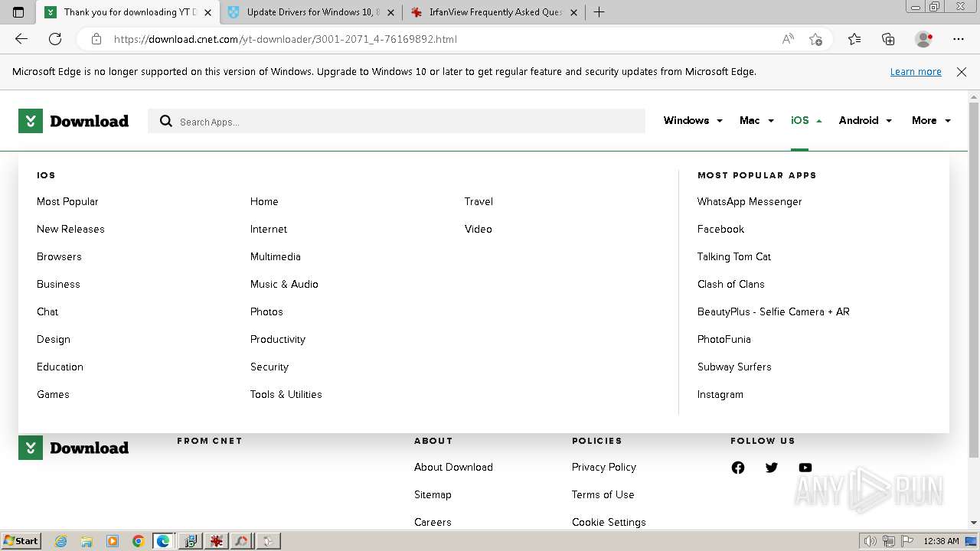Click the green Download logo in header
The height and width of the screenshot is (551, 980).
click(73, 121)
